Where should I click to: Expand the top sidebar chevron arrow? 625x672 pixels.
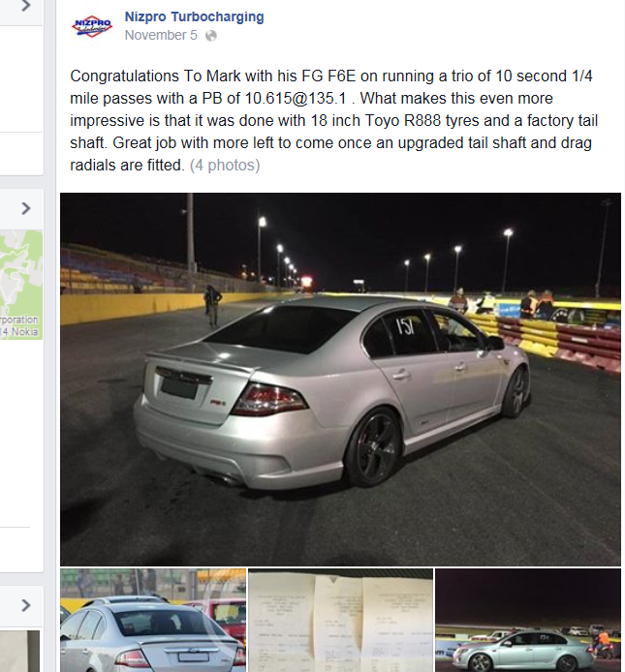(x=26, y=6)
